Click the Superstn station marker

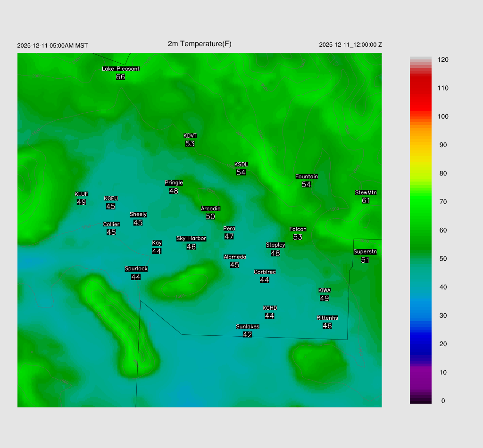coord(365,260)
